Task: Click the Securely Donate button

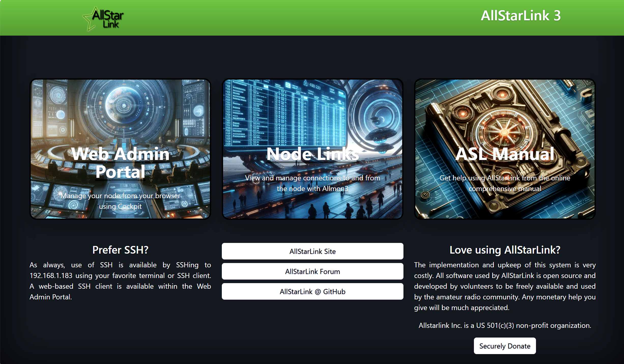Action: 504,346
